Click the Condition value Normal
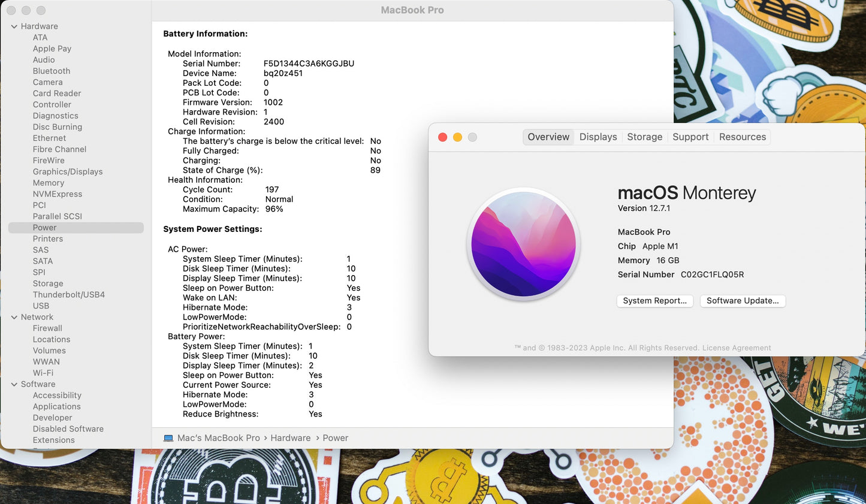The image size is (866, 504). [279, 200]
